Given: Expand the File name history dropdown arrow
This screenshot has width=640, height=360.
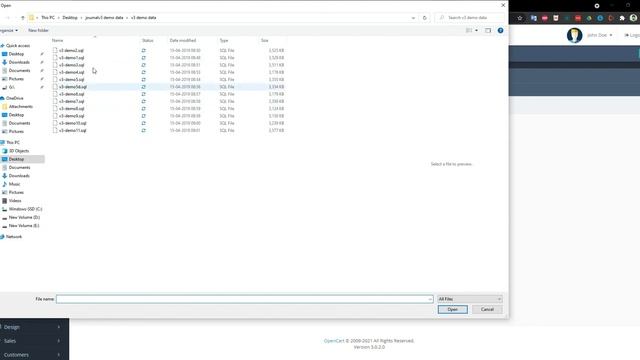Looking at the screenshot, I should tap(430, 299).
